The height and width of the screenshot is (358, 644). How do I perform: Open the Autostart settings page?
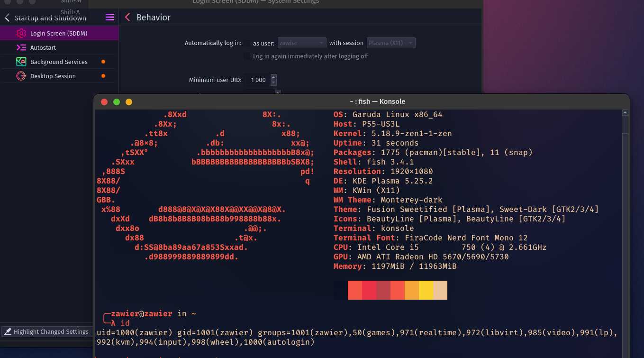click(x=59, y=47)
